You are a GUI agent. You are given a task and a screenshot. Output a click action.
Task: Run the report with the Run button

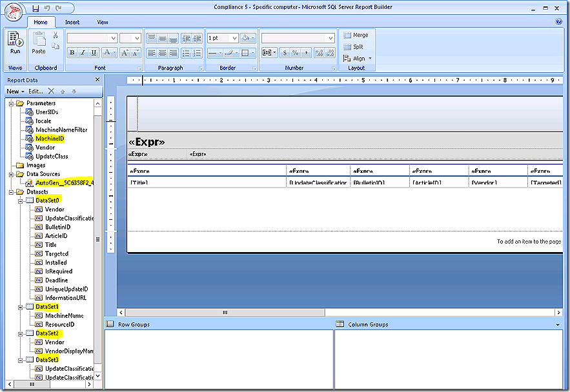pos(15,43)
